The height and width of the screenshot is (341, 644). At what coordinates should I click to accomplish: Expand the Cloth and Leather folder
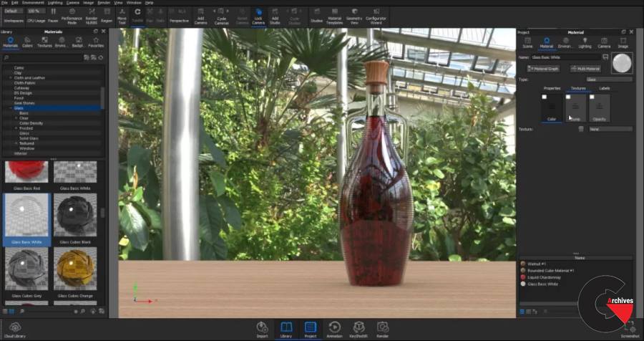pyautogui.click(x=11, y=78)
